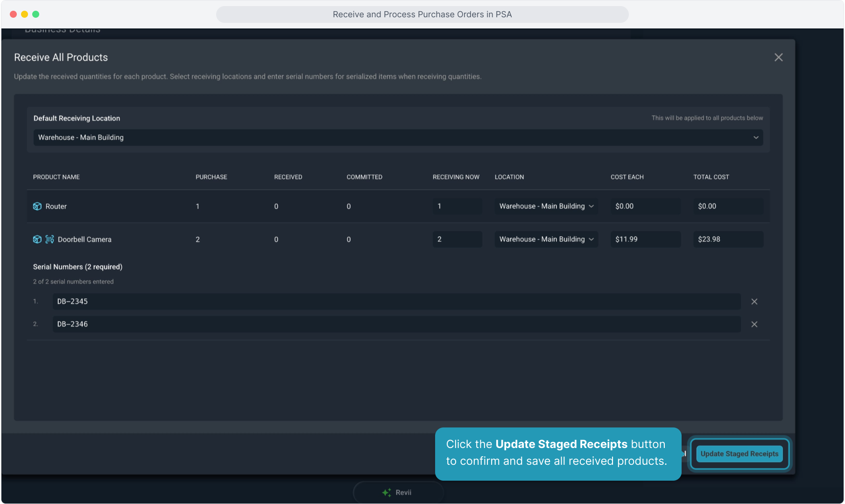Image resolution: width=845 pixels, height=504 pixels.
Task: Click the Router product box icon
Action: tap(37, 206)
